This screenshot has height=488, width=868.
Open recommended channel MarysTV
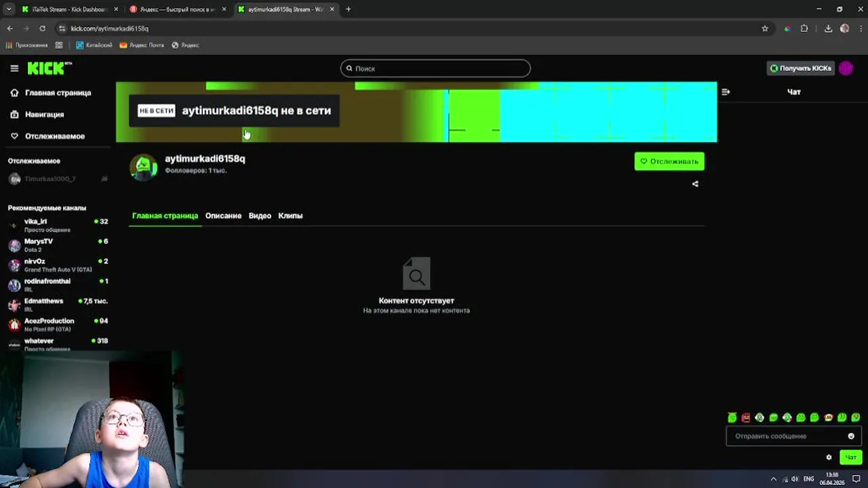click(58, 245)
